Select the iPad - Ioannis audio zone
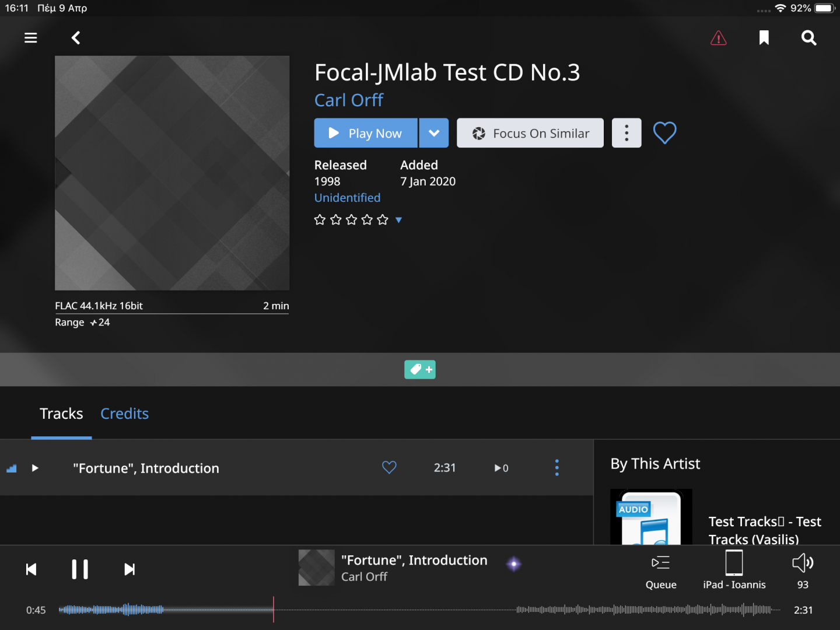Image resolution: width=840 pixels, height=630 pixels. coord(734,571)
